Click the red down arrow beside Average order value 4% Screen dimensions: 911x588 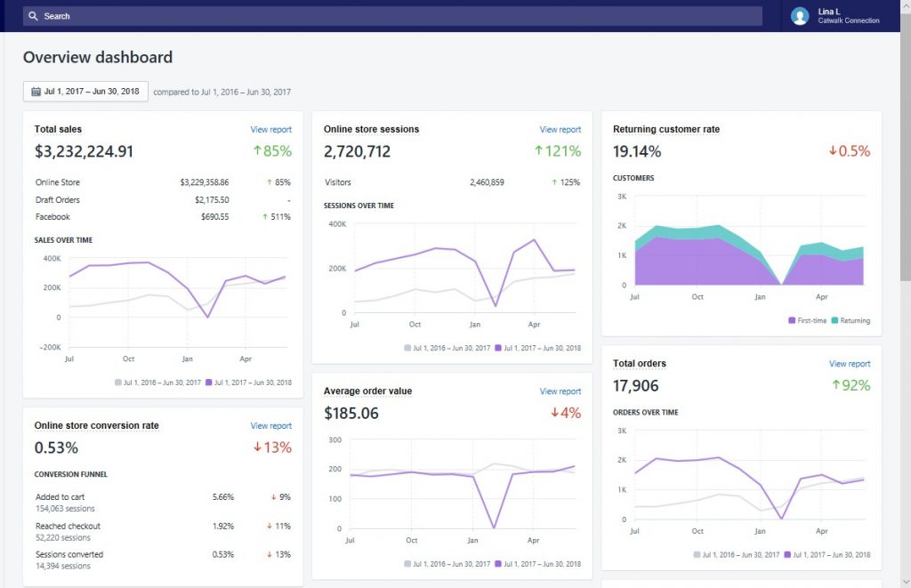pos(554,413)
